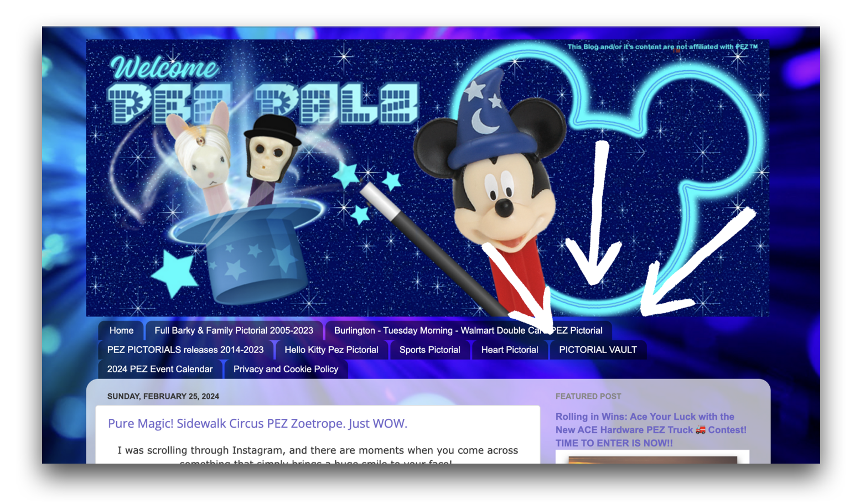The height and width of the screenshot is (504, 860).
Task: Click the Welcome script text in banner
Action: coord(164,67)
